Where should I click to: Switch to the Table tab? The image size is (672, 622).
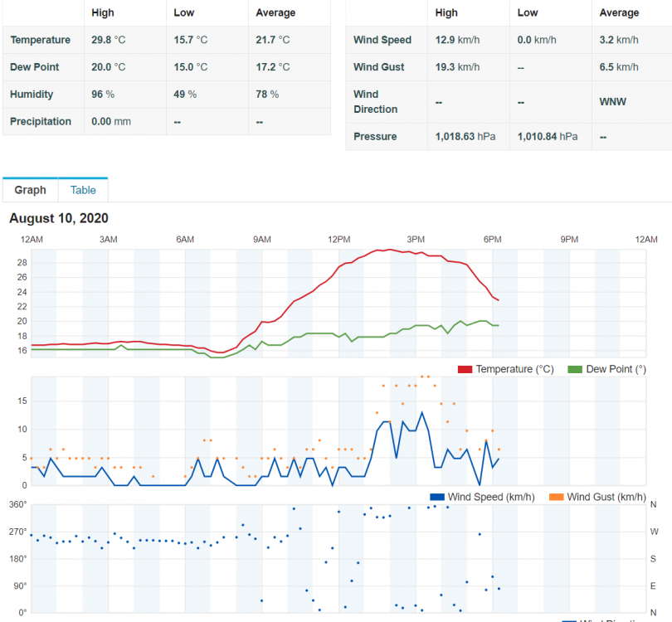(x=83, y=190)
